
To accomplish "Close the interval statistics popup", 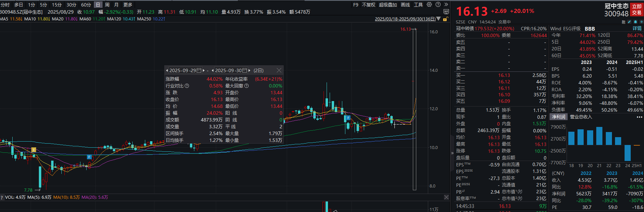I will 279,70.
